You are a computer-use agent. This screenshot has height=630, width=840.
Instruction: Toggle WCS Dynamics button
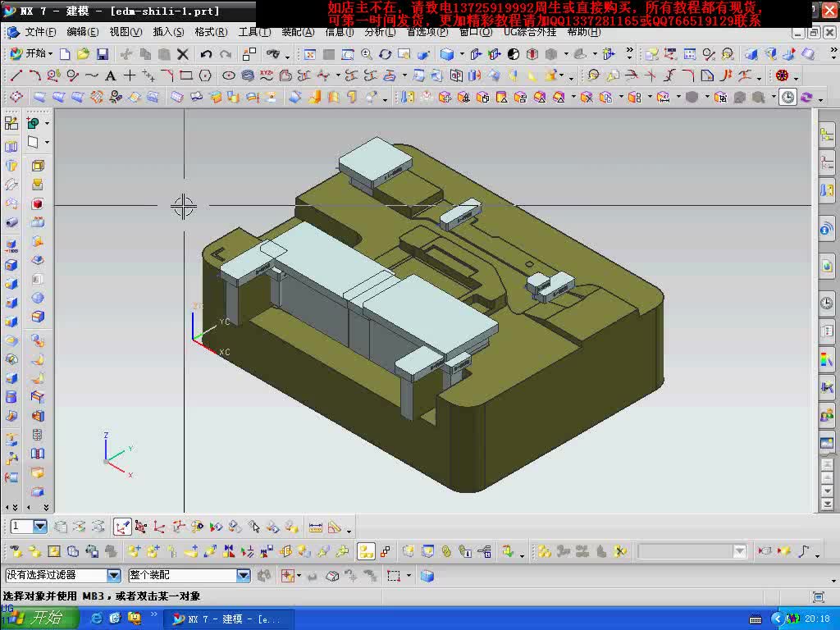point(122,527)
